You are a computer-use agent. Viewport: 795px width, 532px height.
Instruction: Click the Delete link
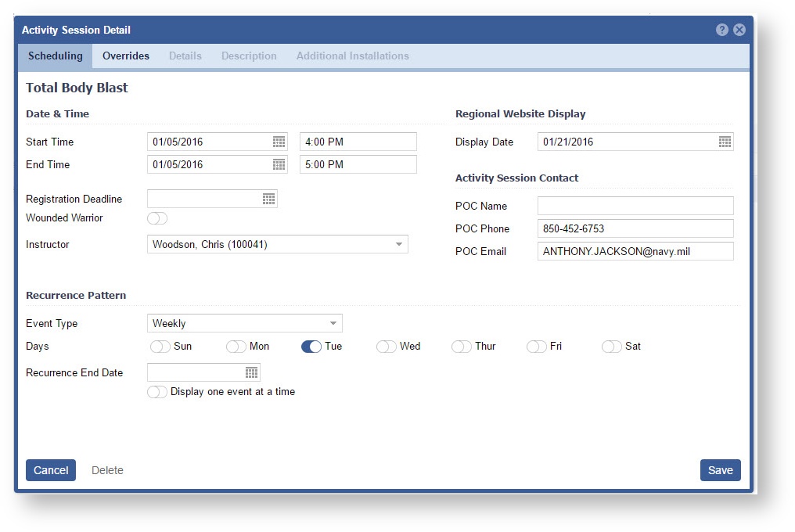[x=107, y=470]
